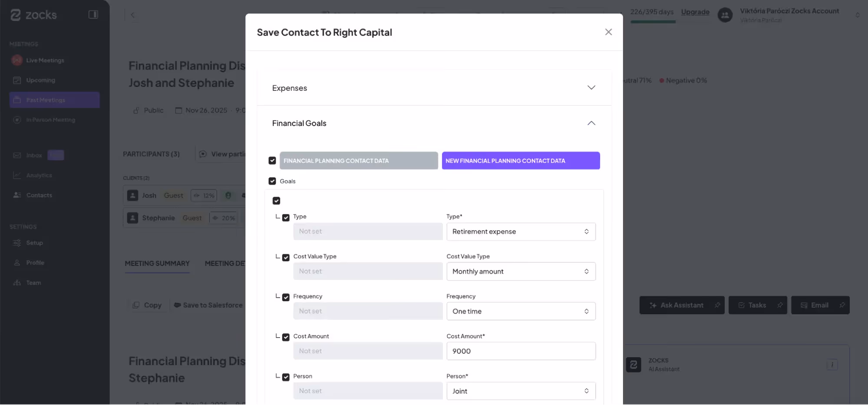Open the Type dropdown showing Retirement expense
This screenshot has height=405, width=868.
pyautogui.click(x=521, y=232)
